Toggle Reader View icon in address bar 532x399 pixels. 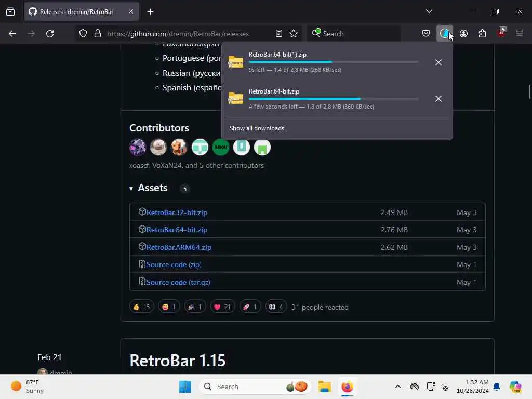[x=279, y=33]
